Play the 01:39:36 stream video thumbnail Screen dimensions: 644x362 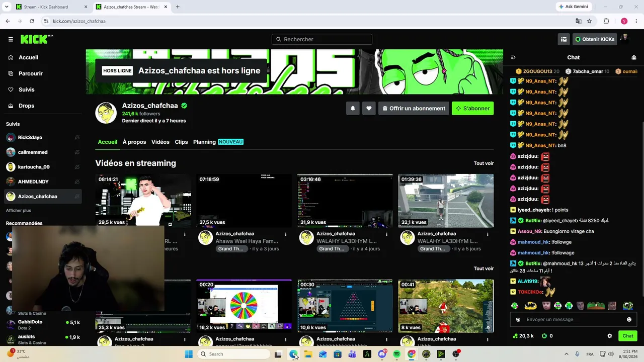click(x=446, y=201)
